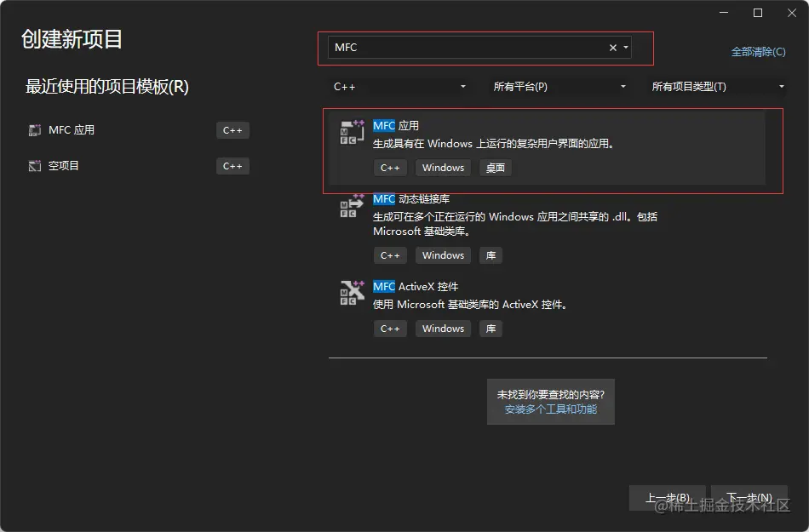Click the MFC 动态链接库 template icon
Screen dimensions: 809x532
pos(352,206)
